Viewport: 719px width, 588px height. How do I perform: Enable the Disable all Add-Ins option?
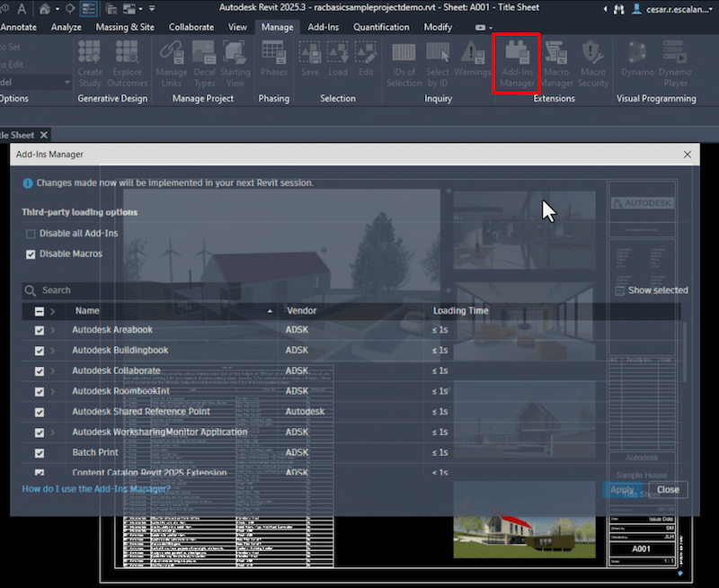[31, 233]
